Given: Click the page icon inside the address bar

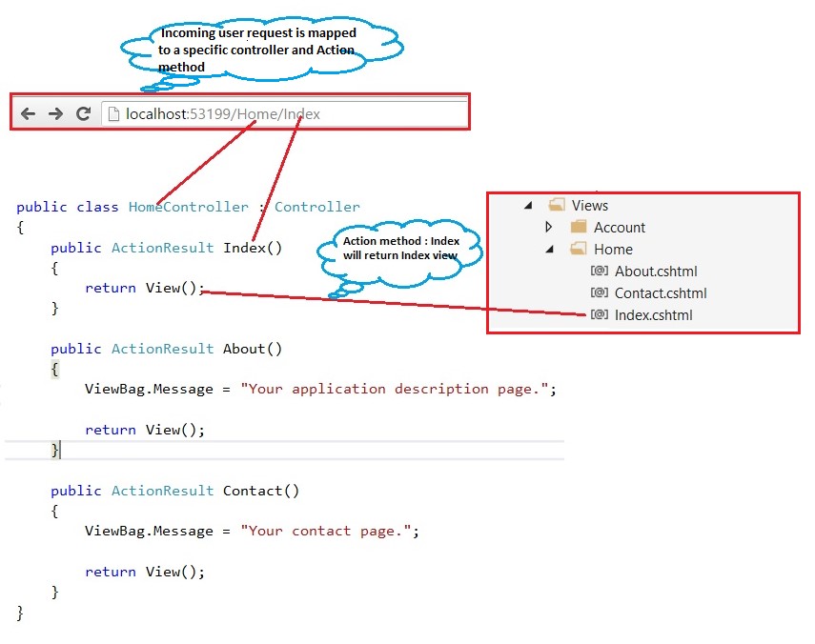Looking at the screenshot, I should [x=112, y=111].
